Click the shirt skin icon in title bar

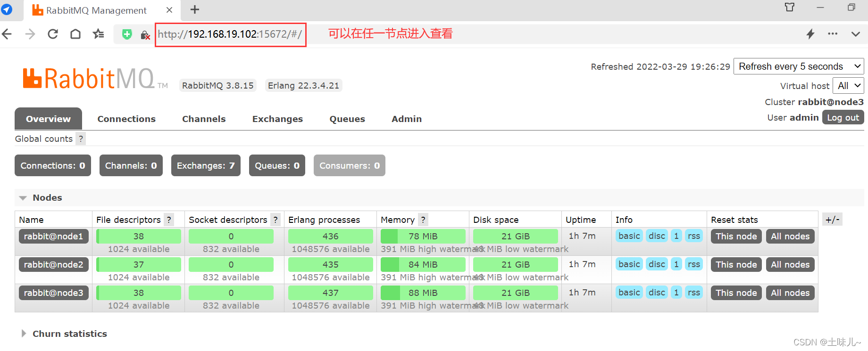[789, 7]
